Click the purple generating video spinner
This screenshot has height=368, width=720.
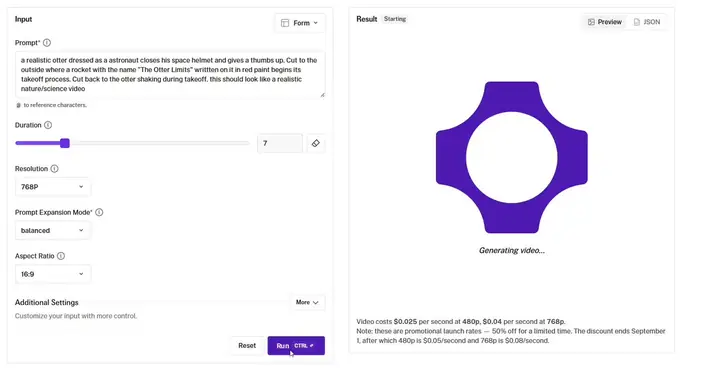[512, 158]
